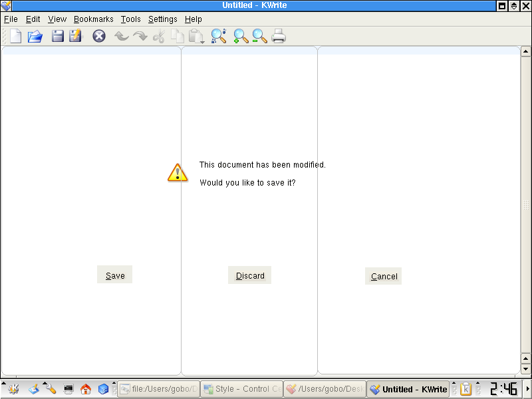Click the blue cube icon in the panel
Image resolution: width=532 pixels, height=399 pixels.
(103, 389)
